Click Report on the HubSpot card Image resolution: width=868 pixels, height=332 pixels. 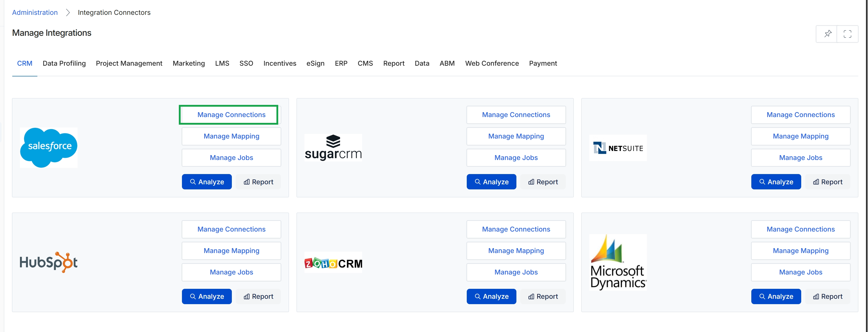258,296
